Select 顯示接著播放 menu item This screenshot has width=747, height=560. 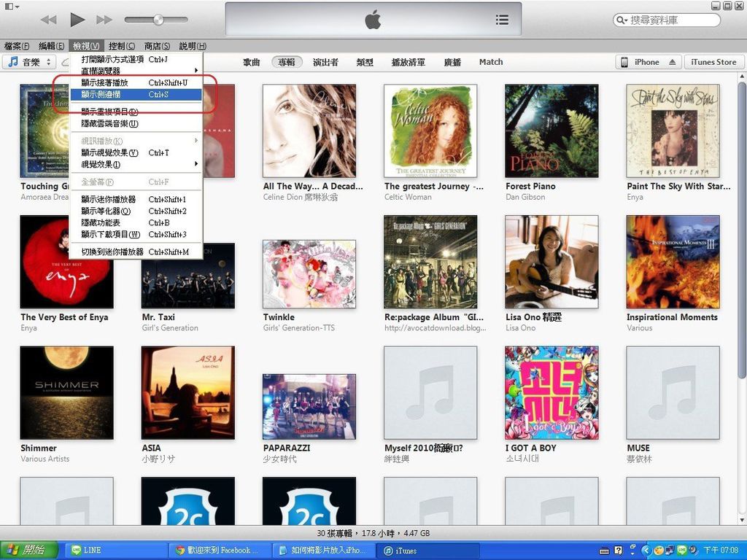click(x=136, y=82)
